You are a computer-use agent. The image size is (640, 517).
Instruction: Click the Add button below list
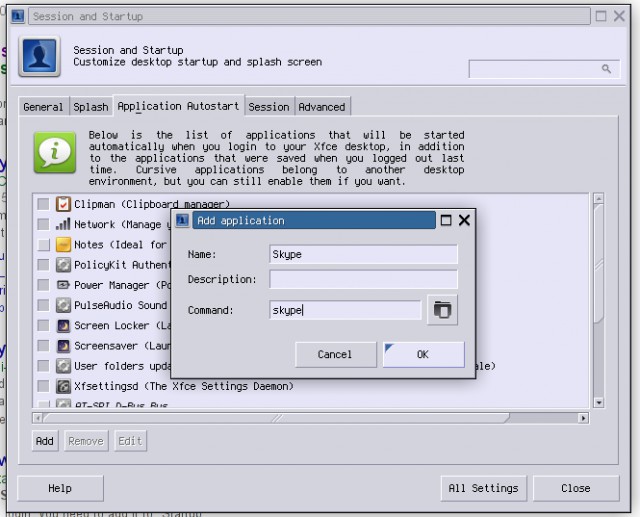click(44, 441)
